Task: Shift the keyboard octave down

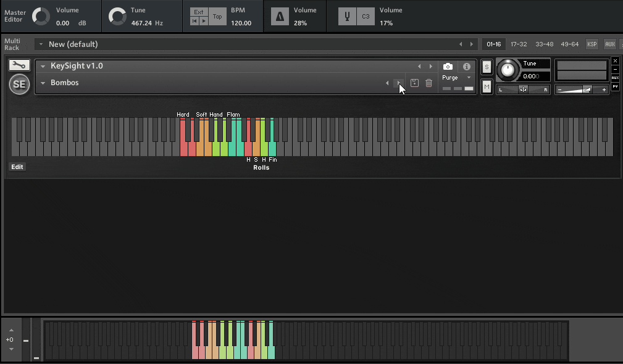Action: coord(11,349)
